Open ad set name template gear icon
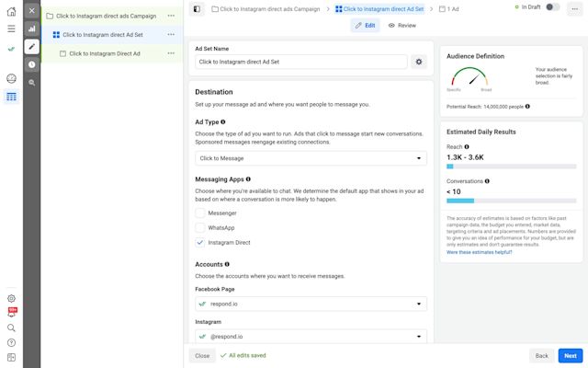Viewport: 588px width, 368px height. tap(419, 62)
